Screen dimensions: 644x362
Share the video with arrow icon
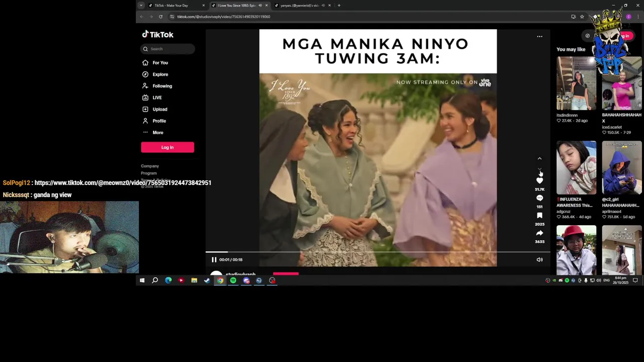click(x=539, y=233)
